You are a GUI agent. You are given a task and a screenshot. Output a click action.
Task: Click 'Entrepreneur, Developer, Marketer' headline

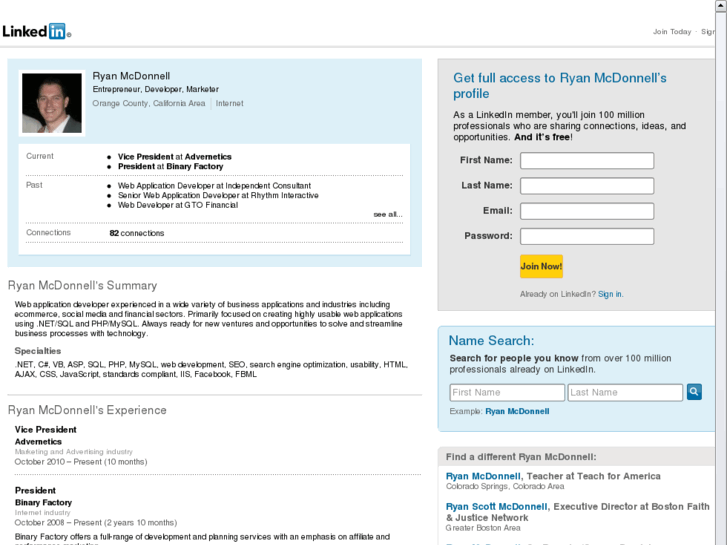[155, 90]
